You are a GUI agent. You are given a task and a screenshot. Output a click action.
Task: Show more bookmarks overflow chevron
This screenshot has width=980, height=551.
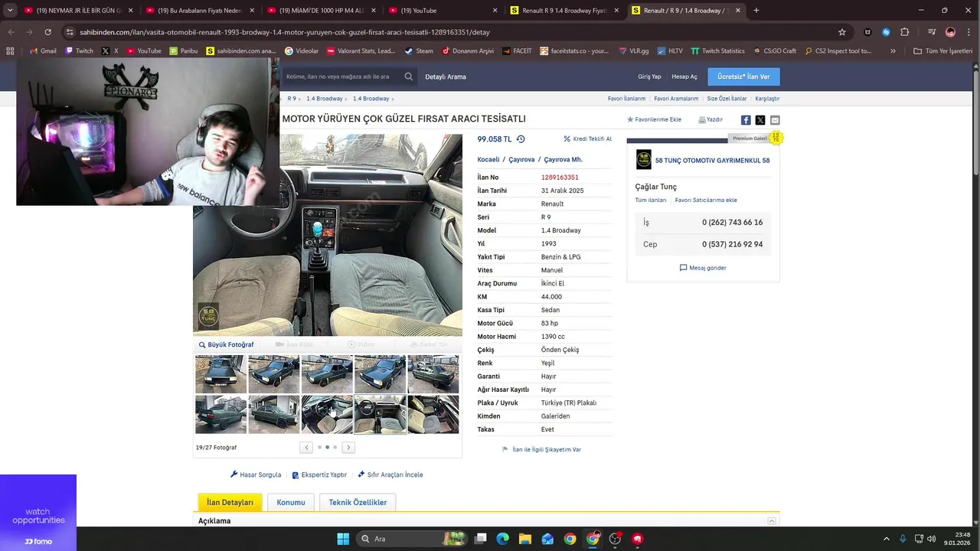pos(893,51)
